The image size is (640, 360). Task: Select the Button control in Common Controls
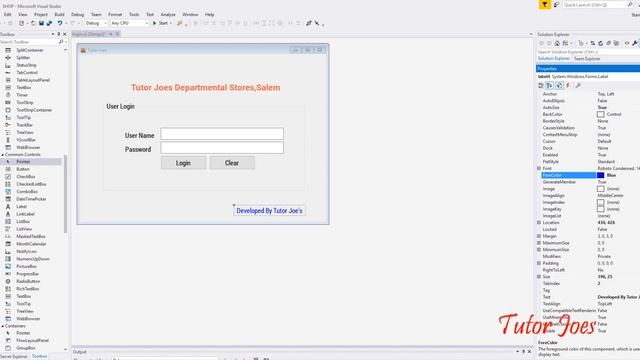tap(23, 169)
